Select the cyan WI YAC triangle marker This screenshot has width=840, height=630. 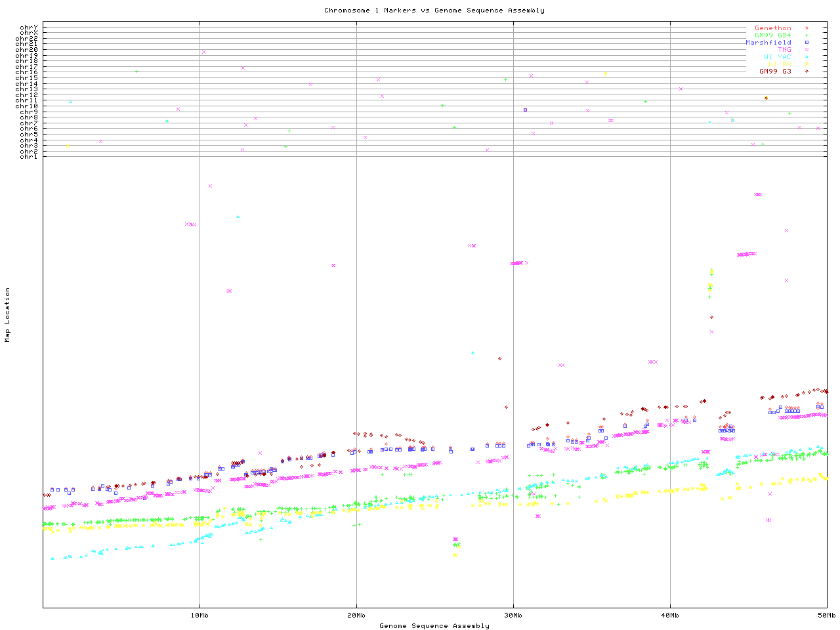click(807, 57)
